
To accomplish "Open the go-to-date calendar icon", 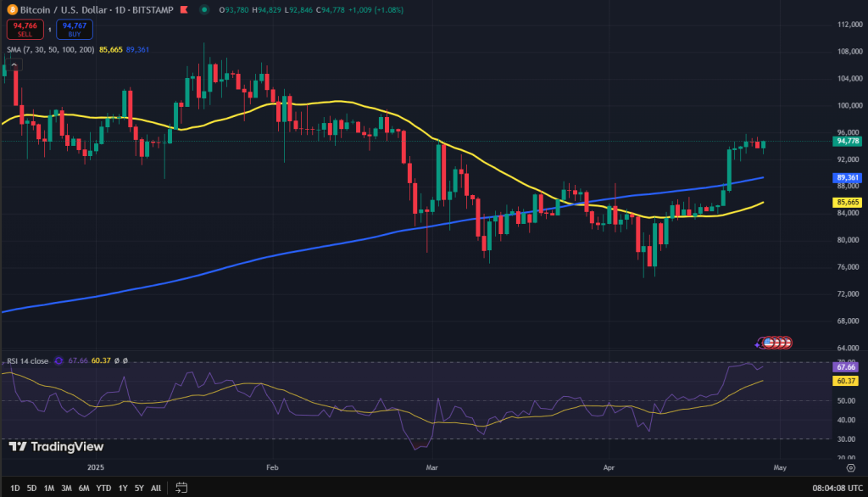I will (x=181, y=488).
